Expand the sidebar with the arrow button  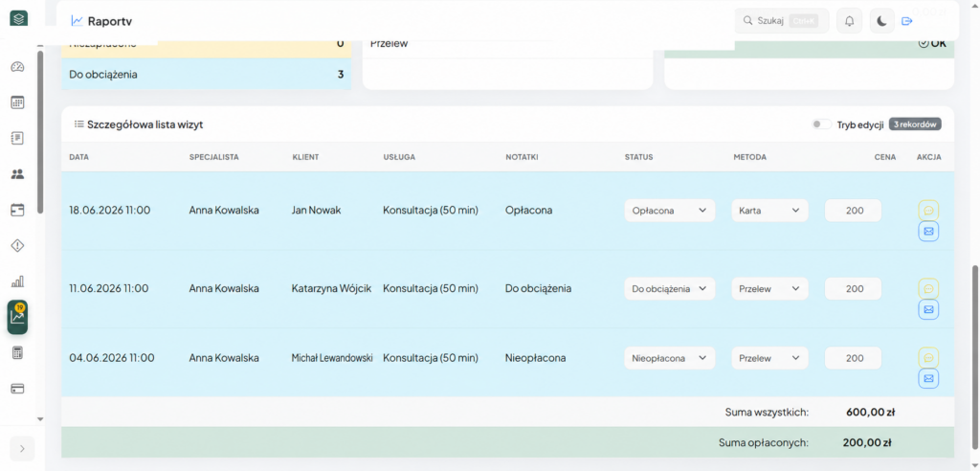pyautogui.click(x=22, y=448)
